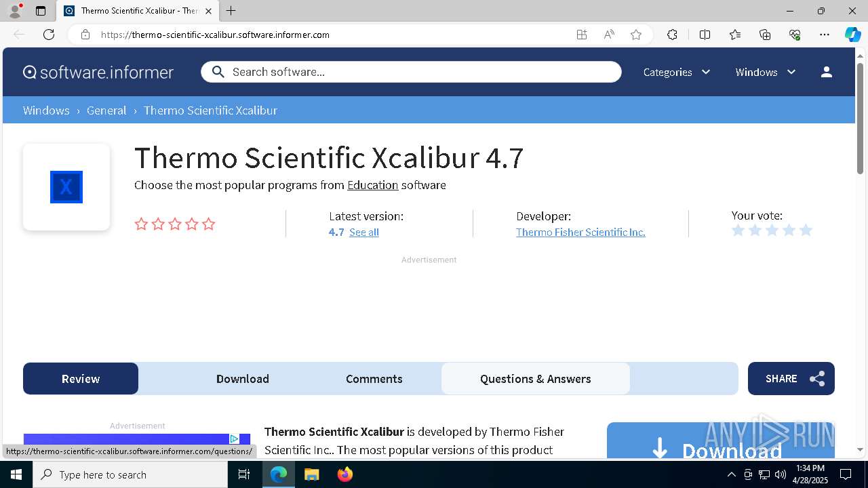
Task: Click the share network icon
Action: [817, 379]
